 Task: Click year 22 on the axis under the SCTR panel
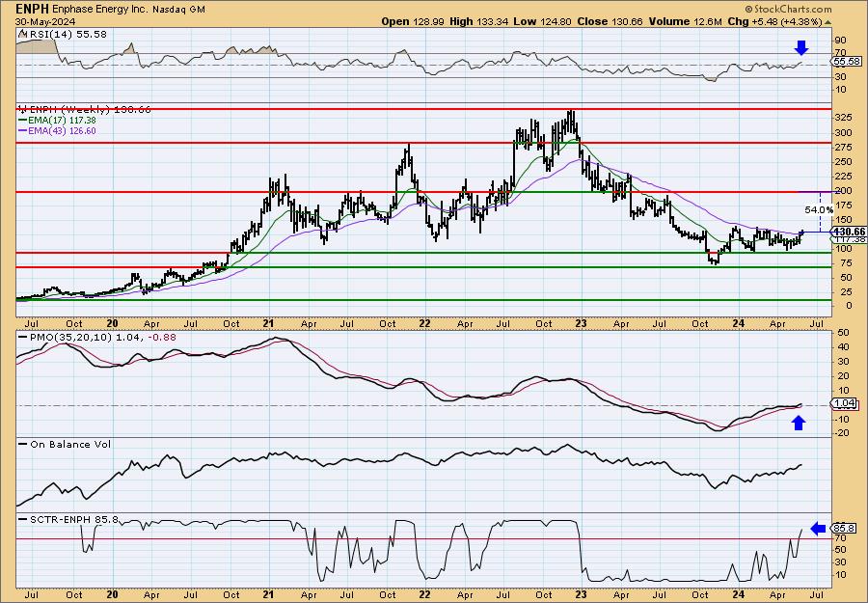[x=424, y=594]
